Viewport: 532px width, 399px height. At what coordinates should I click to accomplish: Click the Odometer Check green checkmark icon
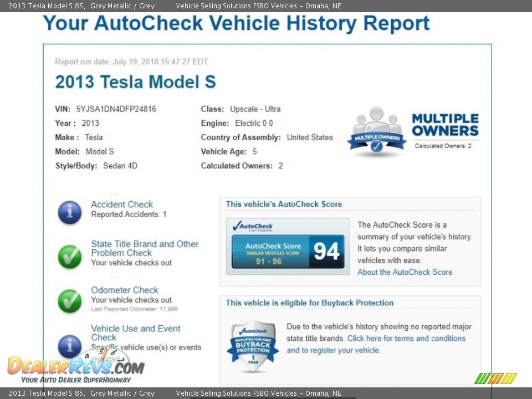70,300
